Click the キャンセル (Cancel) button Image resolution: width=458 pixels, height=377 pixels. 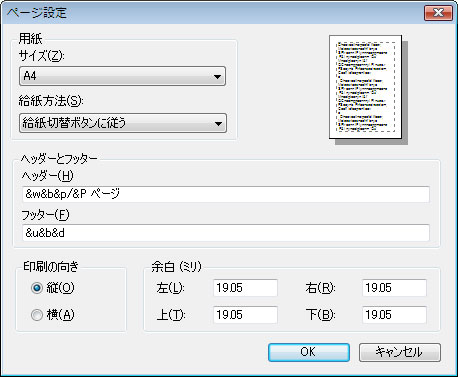pos(400,352)
